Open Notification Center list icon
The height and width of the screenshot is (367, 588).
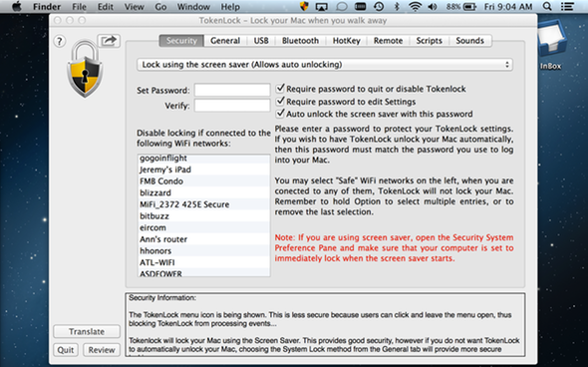[567, 7]
